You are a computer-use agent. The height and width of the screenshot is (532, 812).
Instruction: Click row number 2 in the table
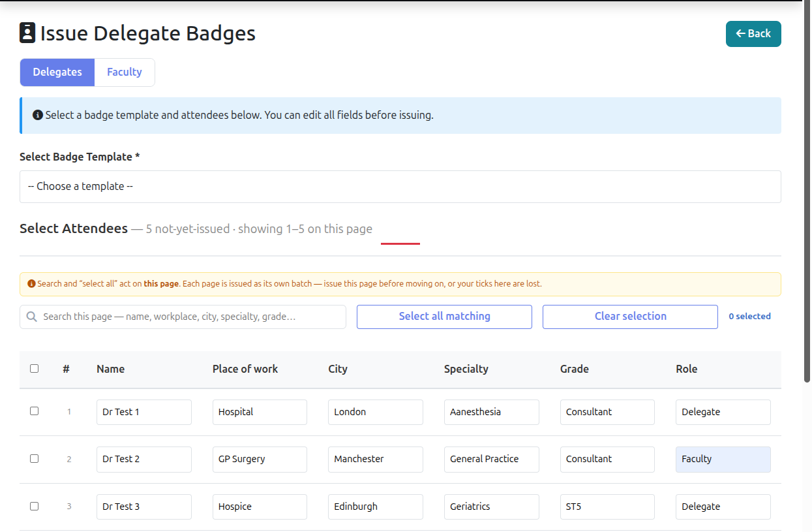(69, 460)
